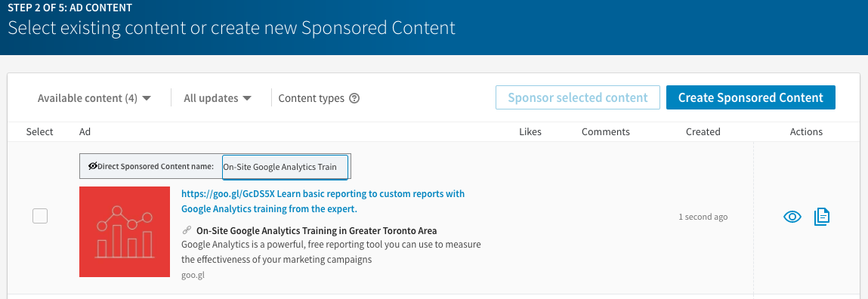Click the 'Select existing content' page heading
868x299 pixels.
(231, 28)
